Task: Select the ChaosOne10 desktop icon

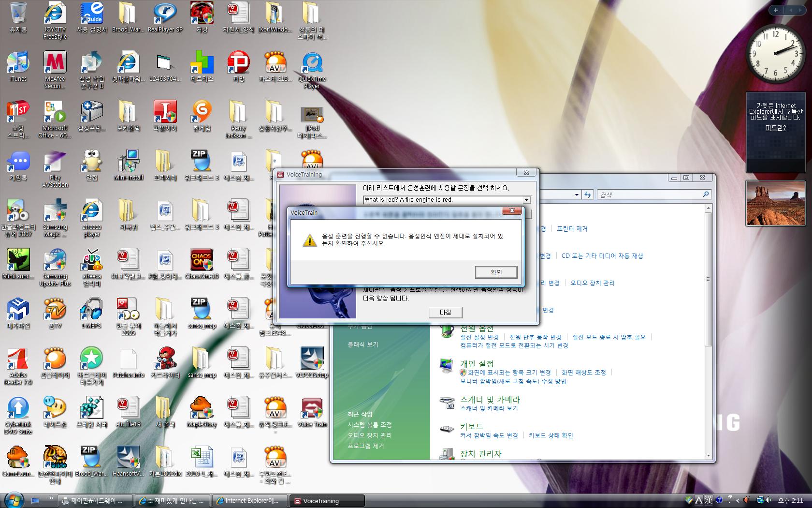Action: click(202, 264)
